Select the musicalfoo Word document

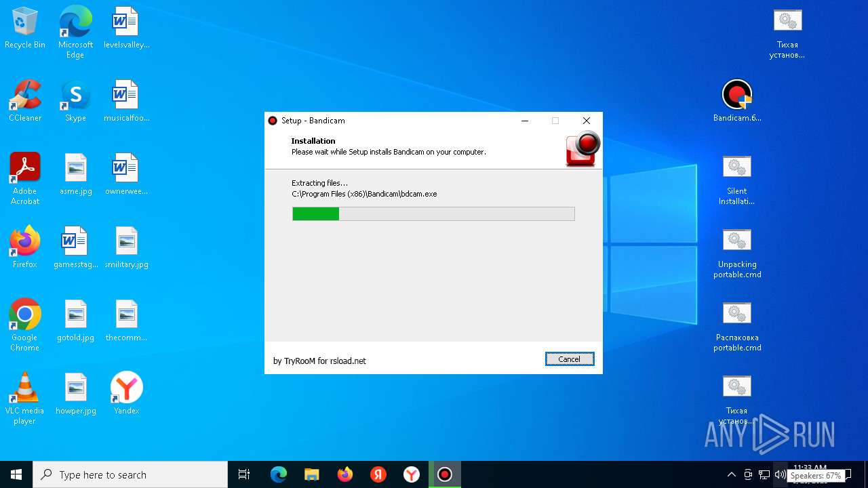pyautogui.click(x=126, y=101)
